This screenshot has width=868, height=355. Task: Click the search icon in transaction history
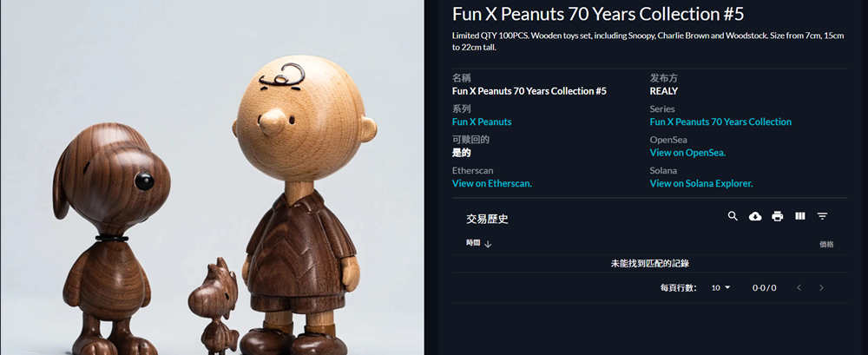tap(733, 216)
